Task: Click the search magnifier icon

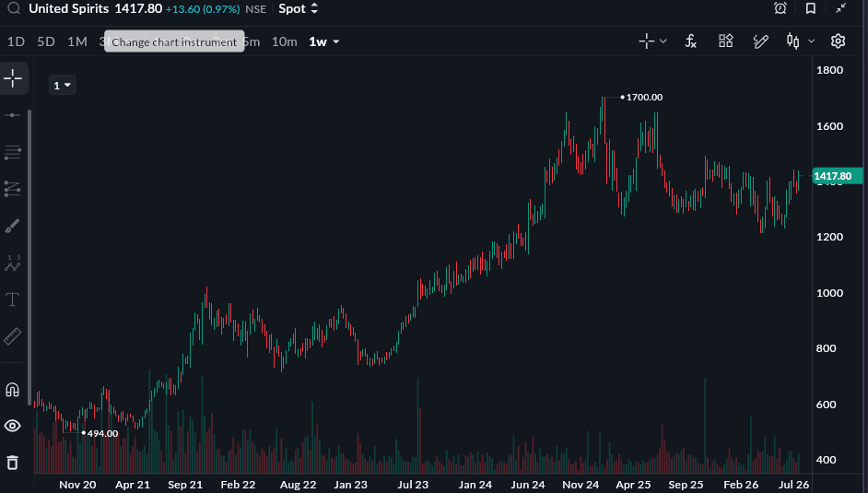Action: (14, 9)
